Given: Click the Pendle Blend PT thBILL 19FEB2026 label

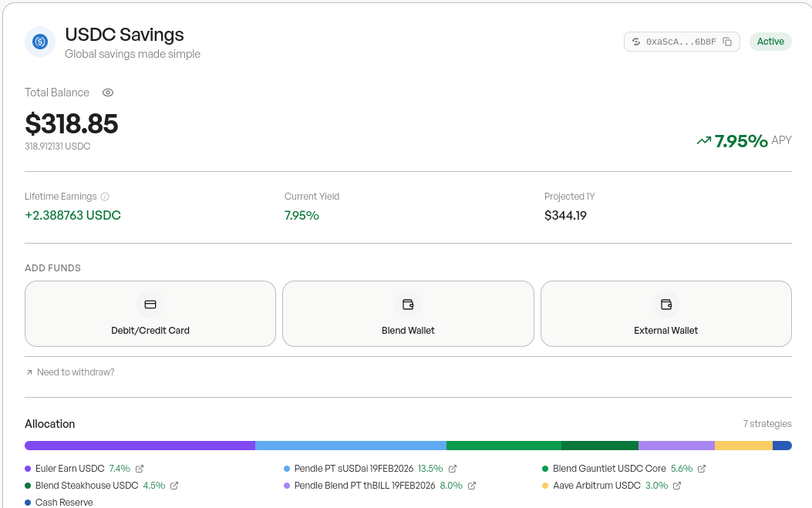Looking at the screenshot, I should (365, 486).
